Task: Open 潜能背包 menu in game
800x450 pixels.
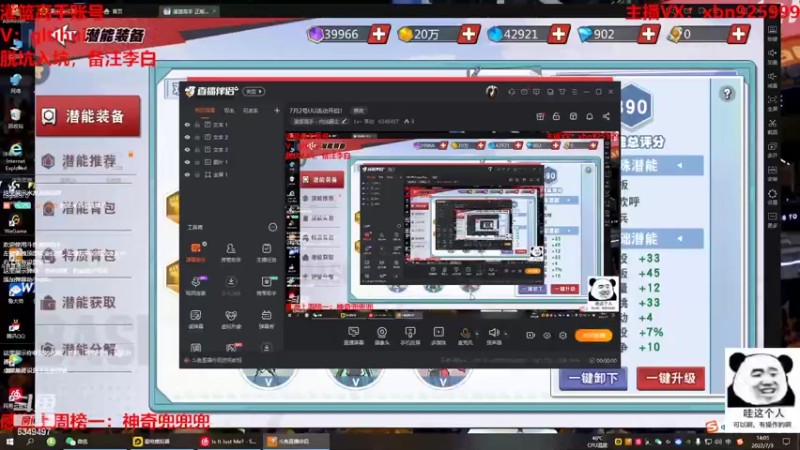Action: coord(87,208)
